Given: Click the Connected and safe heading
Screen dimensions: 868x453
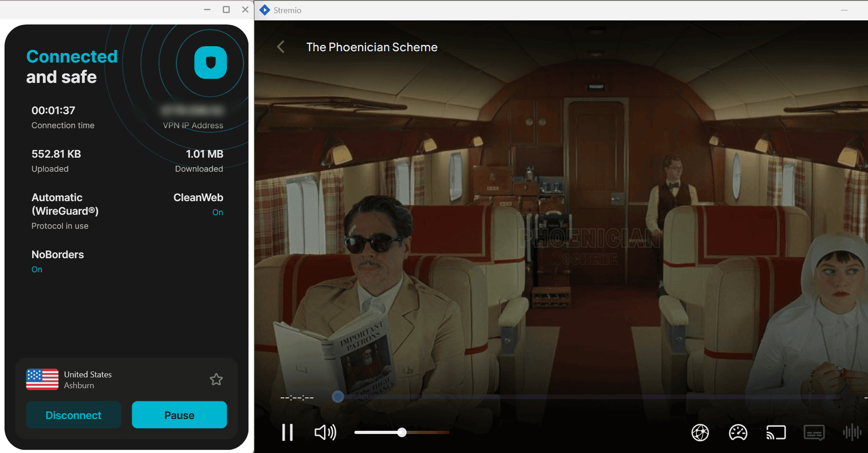Looking at the screenshot, I should (x=72, y=67).
